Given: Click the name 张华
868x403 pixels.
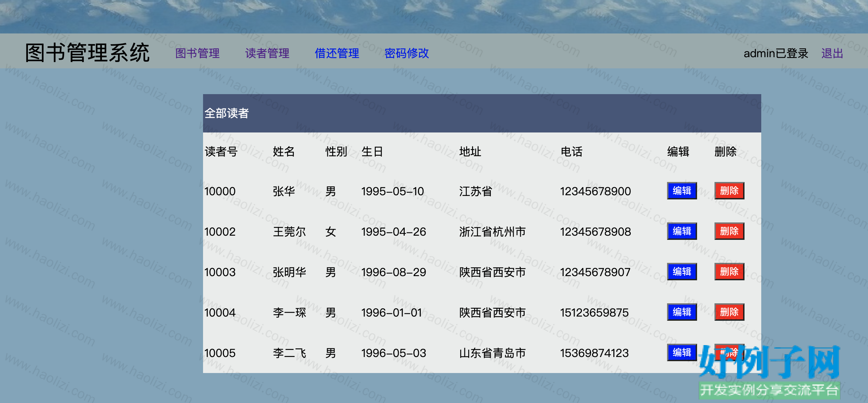Looking at the screenshot, I should tap(284, 191).
